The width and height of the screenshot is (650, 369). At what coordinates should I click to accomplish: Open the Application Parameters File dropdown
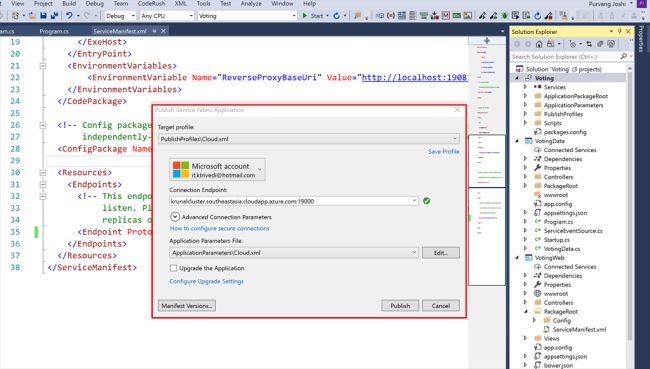[x=414, y=252]
